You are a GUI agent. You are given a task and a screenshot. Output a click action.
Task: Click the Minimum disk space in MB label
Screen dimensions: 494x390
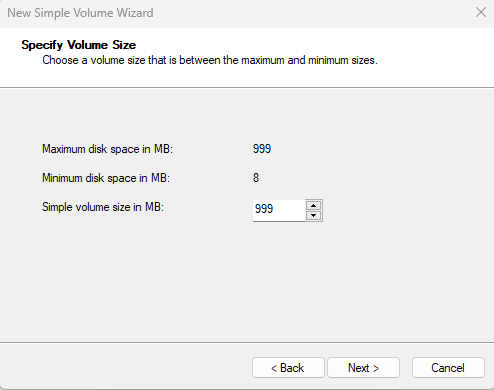coord(106,178)
